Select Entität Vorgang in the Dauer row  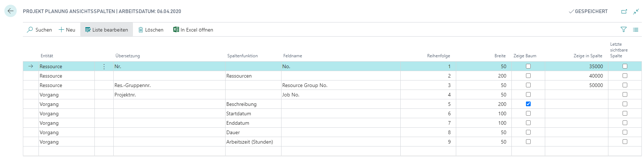click(x=66, y=132)
